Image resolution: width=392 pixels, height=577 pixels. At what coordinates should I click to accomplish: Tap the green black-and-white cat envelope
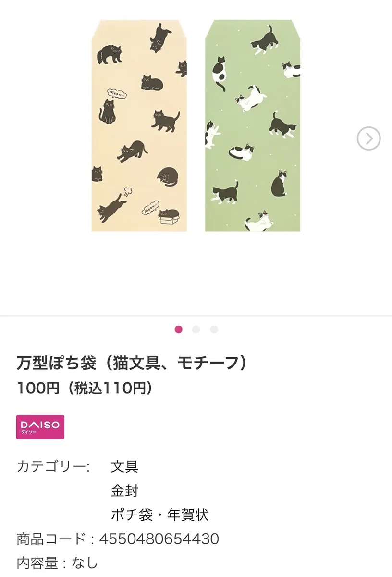coord(253,126)
